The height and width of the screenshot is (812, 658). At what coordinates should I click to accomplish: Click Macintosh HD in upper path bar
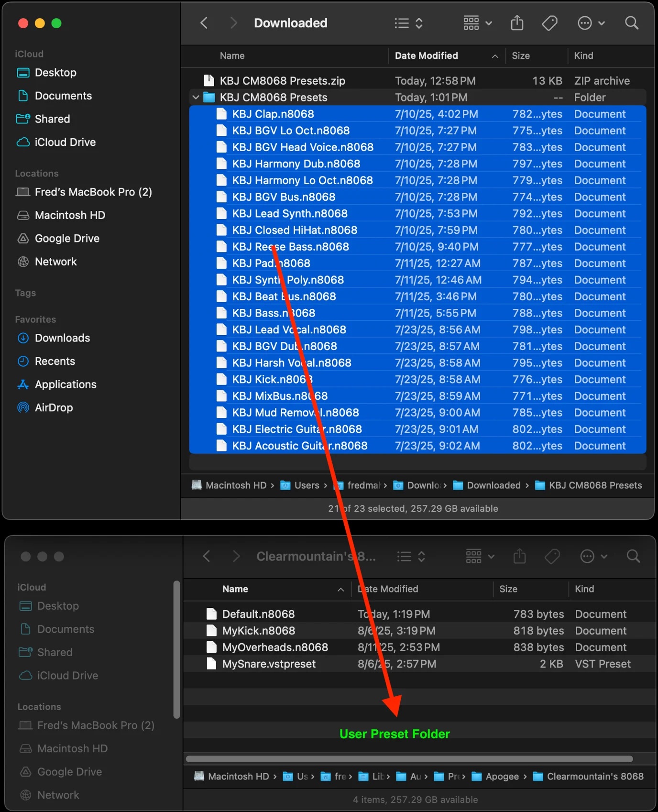pyautogui.click(x=229, y=485)
